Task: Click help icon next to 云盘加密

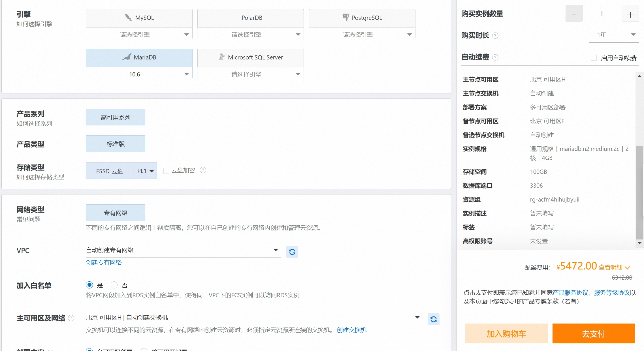Action: pyautogui.click(x=203, y=170)
